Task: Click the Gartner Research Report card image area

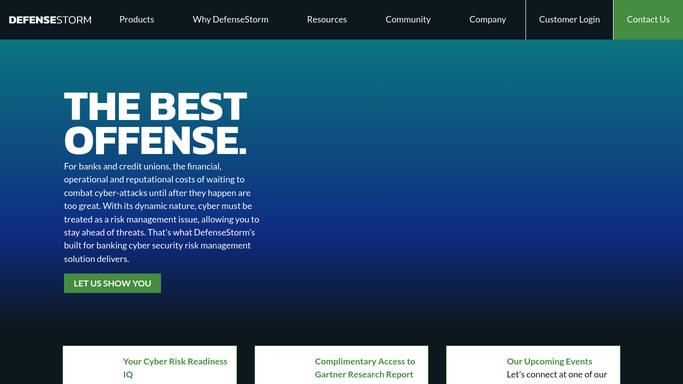Action: pos(284,366)
